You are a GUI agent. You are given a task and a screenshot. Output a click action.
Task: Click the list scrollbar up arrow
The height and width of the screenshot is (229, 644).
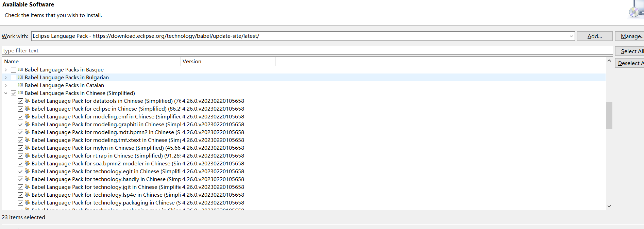click(x=609, y=61)
